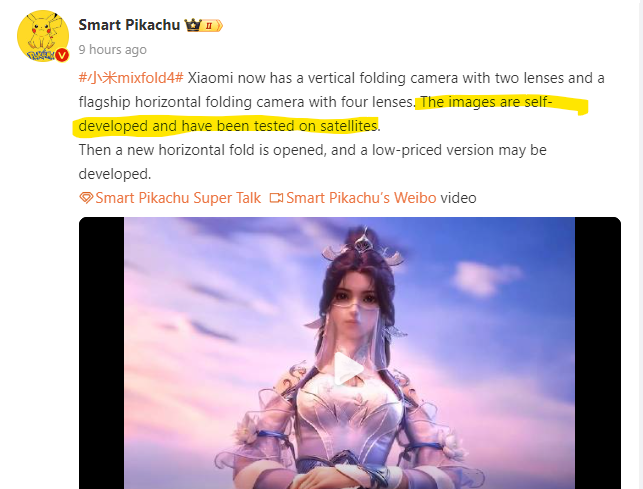The width and height of the screenshot is (643, 489).
Task: Click the left black bar of video
Action: (102, 353)
